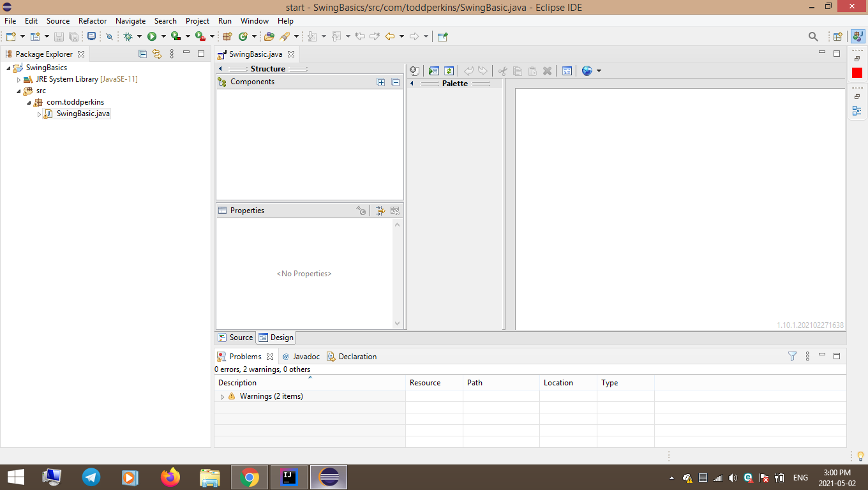Click the red square in right trim bar
This screenshot has height=490, width=868.
857,73
